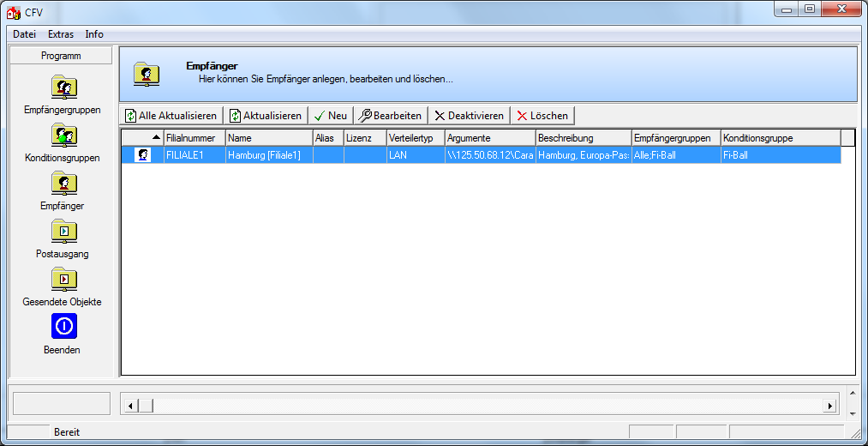The image size is (868, 446).
Task: Click the Empfängergruppen label in sidebar
Action: (63, 110)
